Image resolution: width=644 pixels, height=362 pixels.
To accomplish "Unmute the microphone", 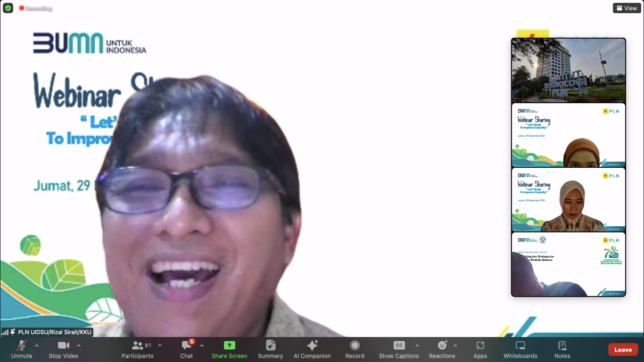I will click(x=22, y=349).
